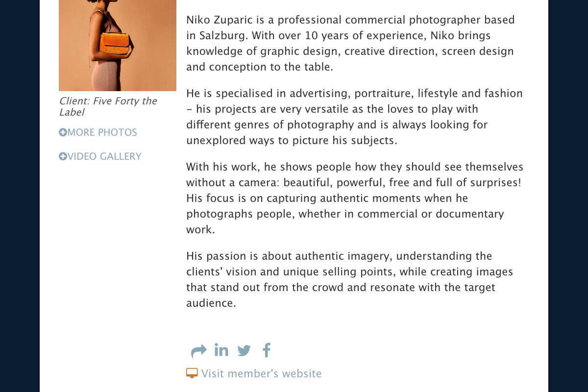The image size is (588, 392).
Task: Click the paragraph starting 'Niko Zuparic is a professional'
Action: coord(350,44)
